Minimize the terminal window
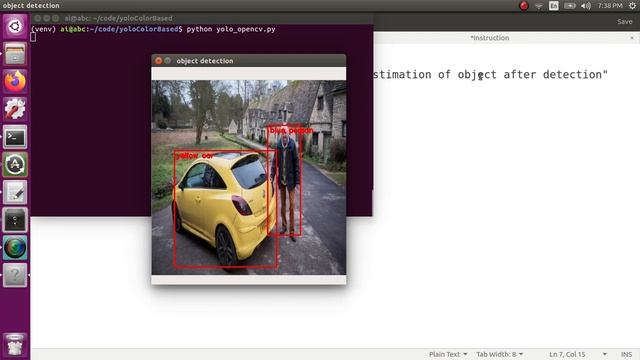Image resolution: width=640 pixels, height=360 pixels. click(47, 18)
